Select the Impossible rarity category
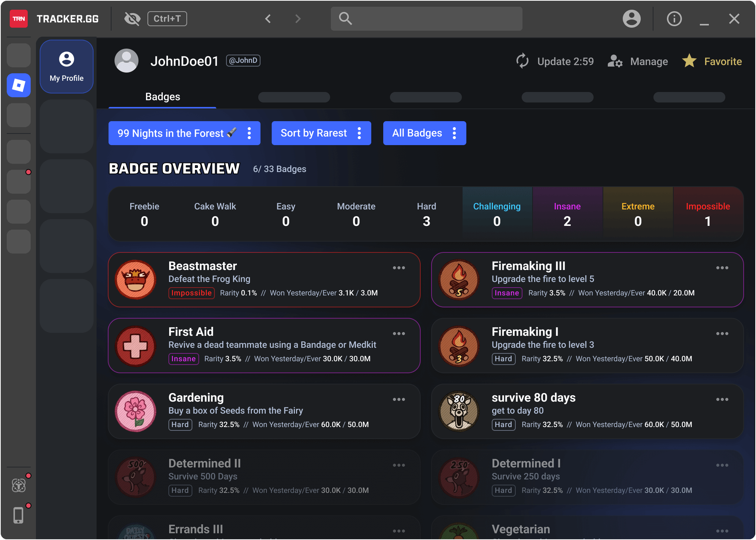The image size is (756, 540). (x=708, y=214)
